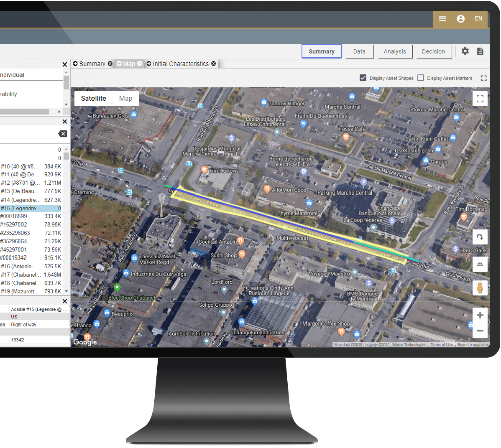
Task: Click the search input field above the asset list
Action: coord(28,134)
